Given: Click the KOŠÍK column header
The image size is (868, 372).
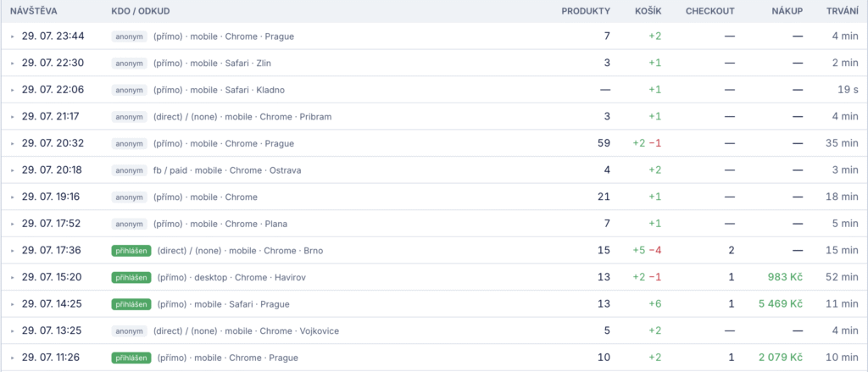Looking at the screenshot, I should point(648,11).
